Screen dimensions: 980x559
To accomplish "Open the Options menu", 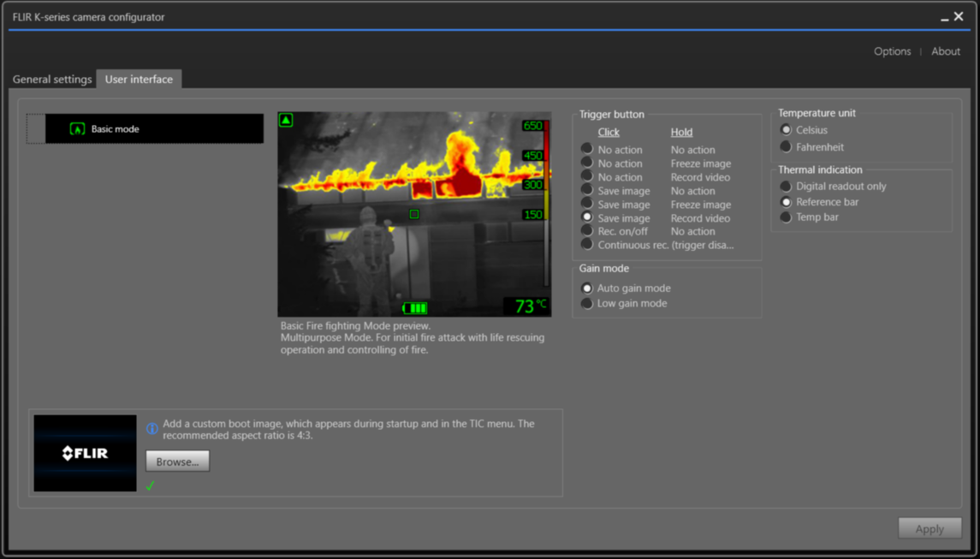I will [893, 51].
